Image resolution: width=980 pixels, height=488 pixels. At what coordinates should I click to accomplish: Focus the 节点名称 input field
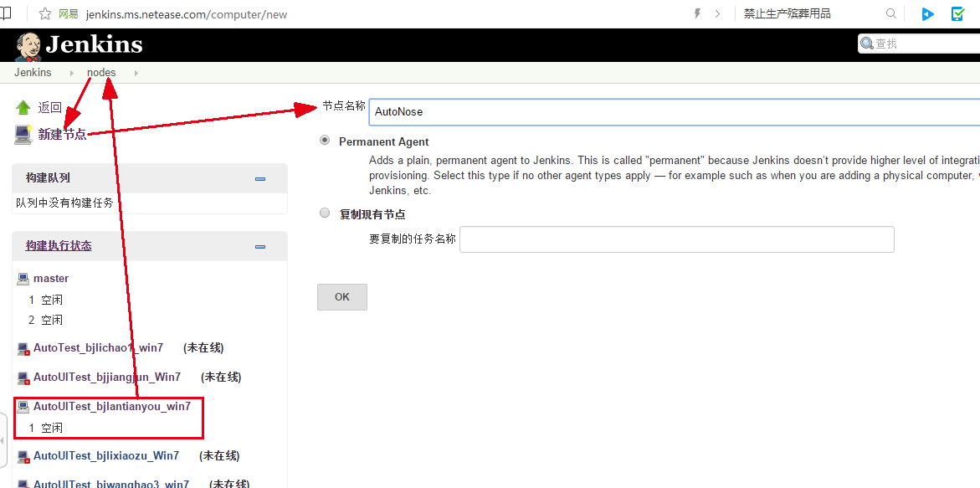click(675, 112)
